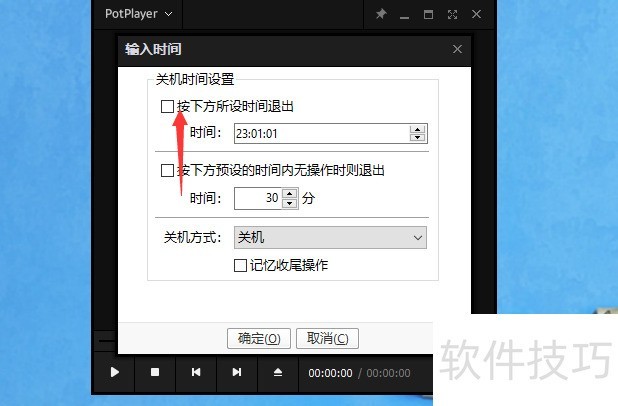This screenshot has width=618, height=406.
Task: Minimize the PotPlayer window
Action: [x=404, y=16]
